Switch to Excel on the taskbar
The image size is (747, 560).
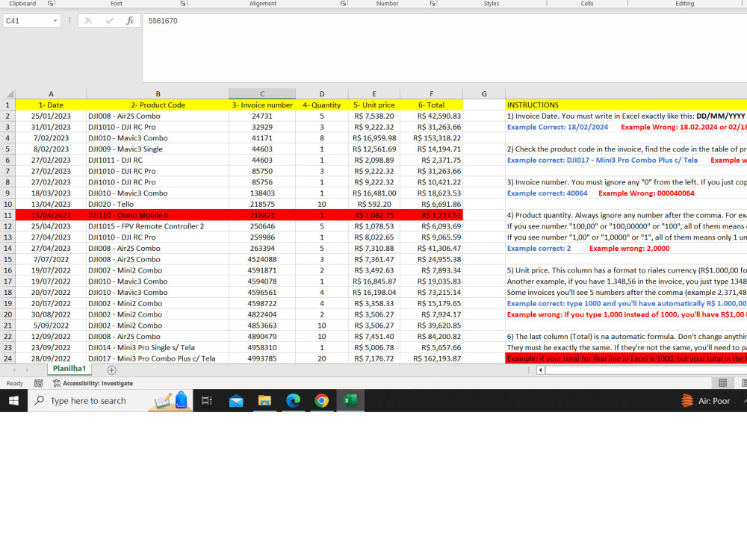tap(350, 400)
